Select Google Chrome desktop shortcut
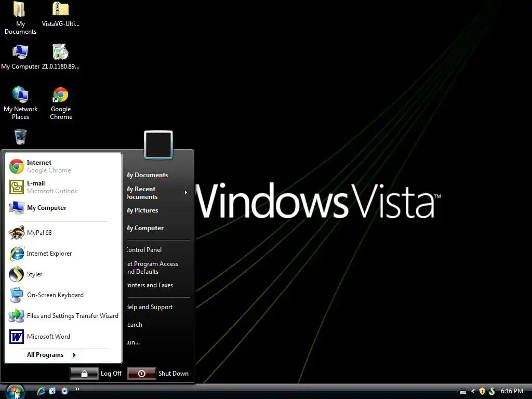 [x=61, y=103]
